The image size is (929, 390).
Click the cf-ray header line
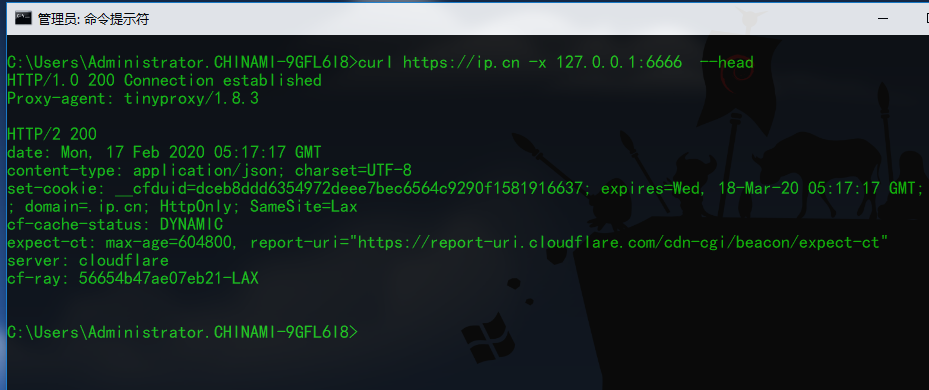click(133, 279)
